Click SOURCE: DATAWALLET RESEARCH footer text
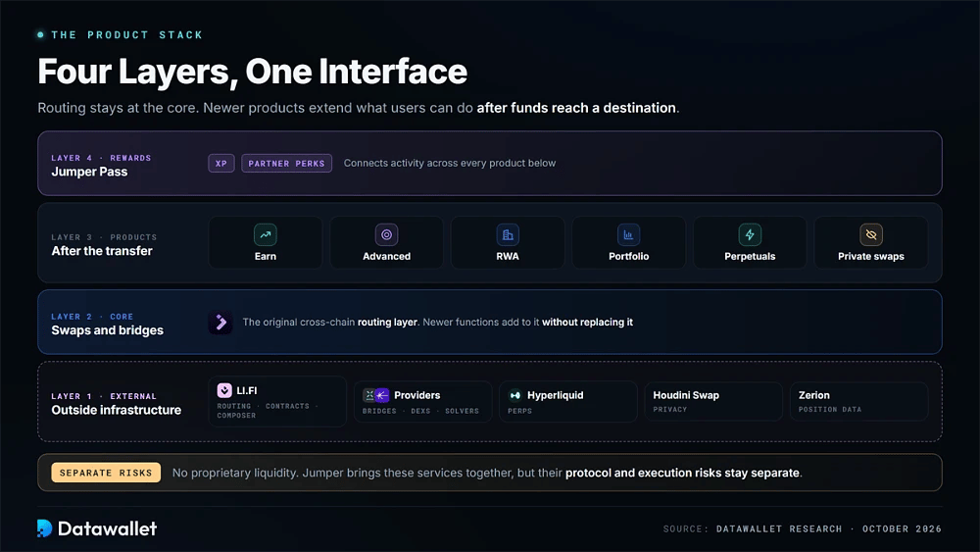Screen dimensions: 980x552 [753, 528]
